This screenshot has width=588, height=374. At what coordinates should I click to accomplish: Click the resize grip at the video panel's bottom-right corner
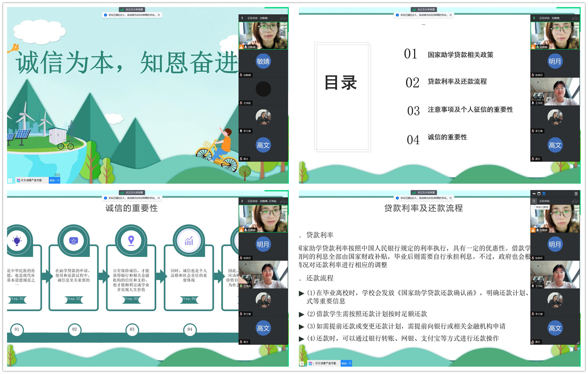pos(578,343)
